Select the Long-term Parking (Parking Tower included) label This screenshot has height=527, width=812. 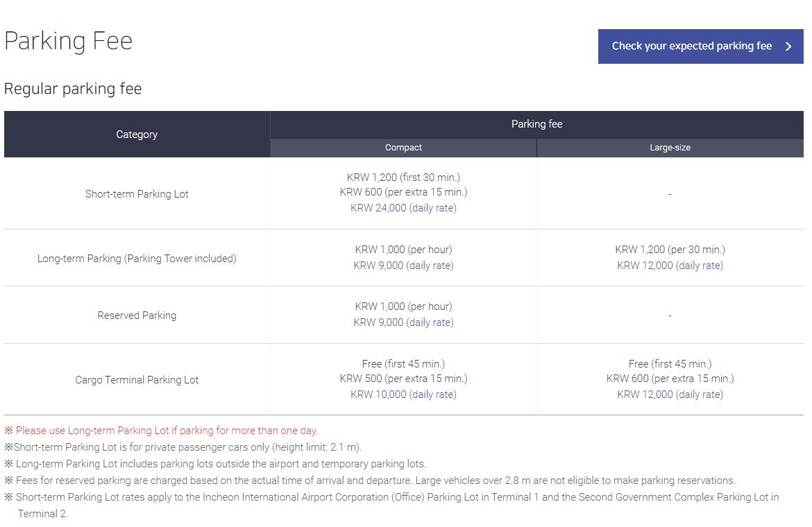click(x=137, y=259)
